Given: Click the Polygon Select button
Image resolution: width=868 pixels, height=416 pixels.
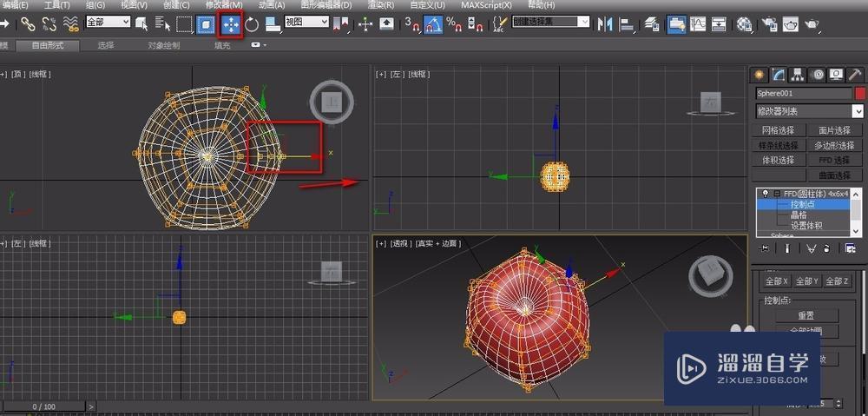Looking at the screenshot, I should pos(834,146).
